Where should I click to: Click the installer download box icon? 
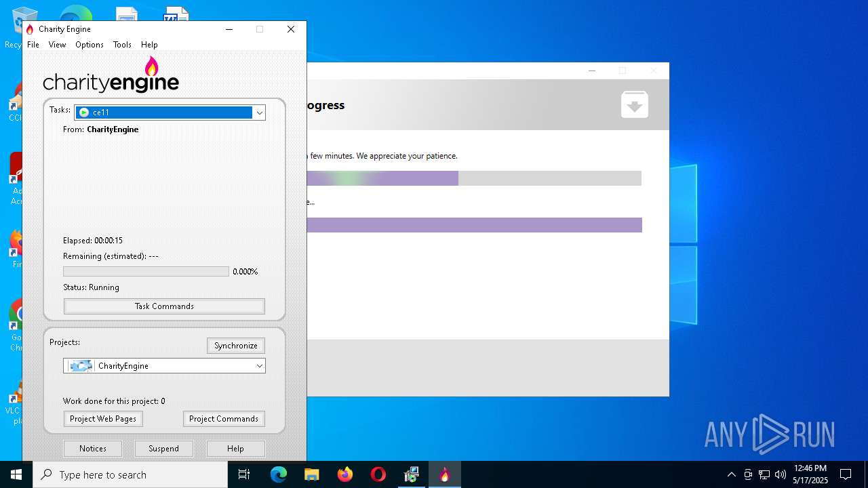tap(635, 105)
